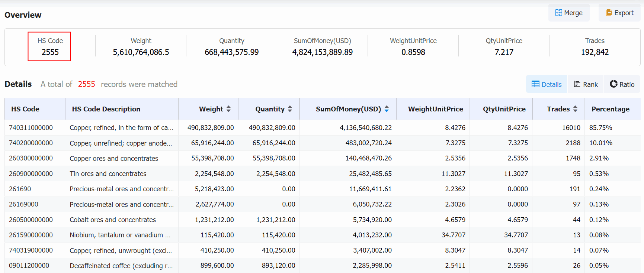Screen dimensions: 644x273
Task: Select HS code 740311000000
Action: pyautogui.click(x=31, y=128)
